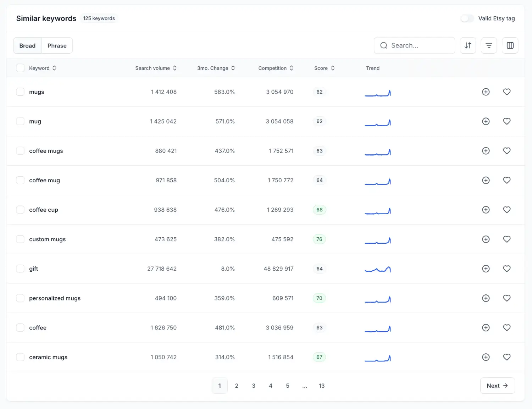
Task: Add coffee mug row plus icon
Action: pos(486,180)
